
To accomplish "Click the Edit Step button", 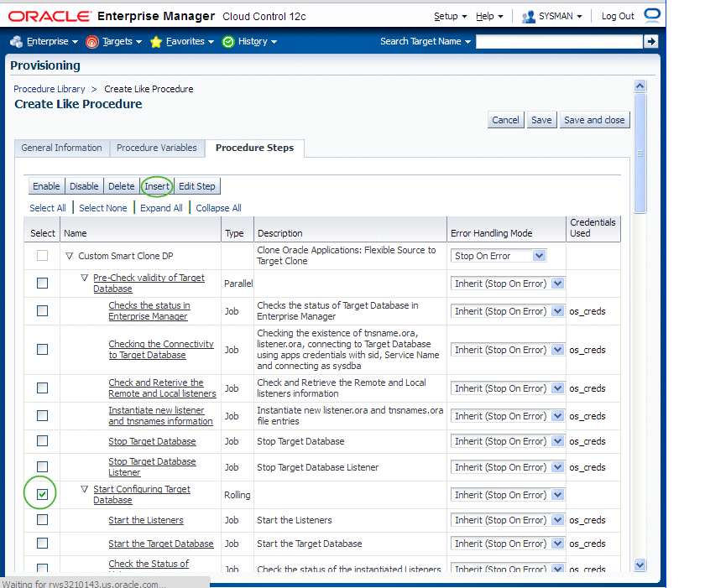I will click(197, 186).
